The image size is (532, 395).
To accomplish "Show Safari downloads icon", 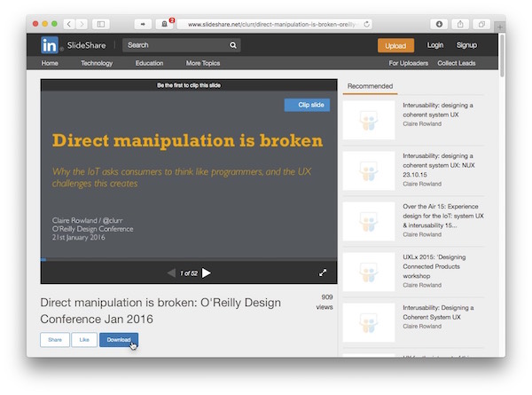I will click(x=439, y=24).
